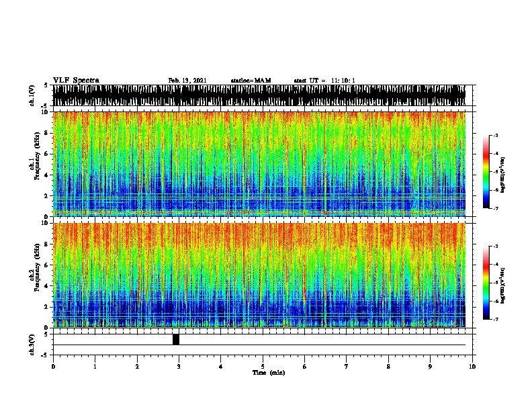
Task: Click time axis tick label "1"
Action: point(95,367)
